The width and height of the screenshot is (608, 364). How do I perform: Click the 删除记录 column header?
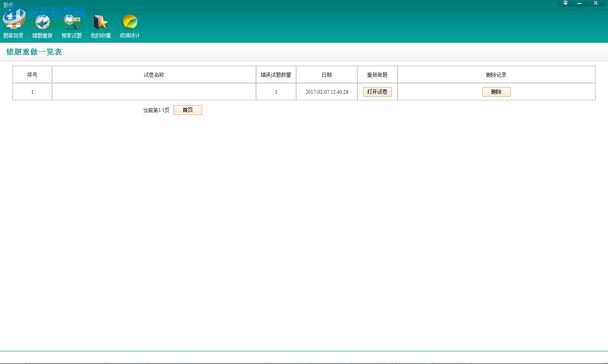(x=497, y=75)
